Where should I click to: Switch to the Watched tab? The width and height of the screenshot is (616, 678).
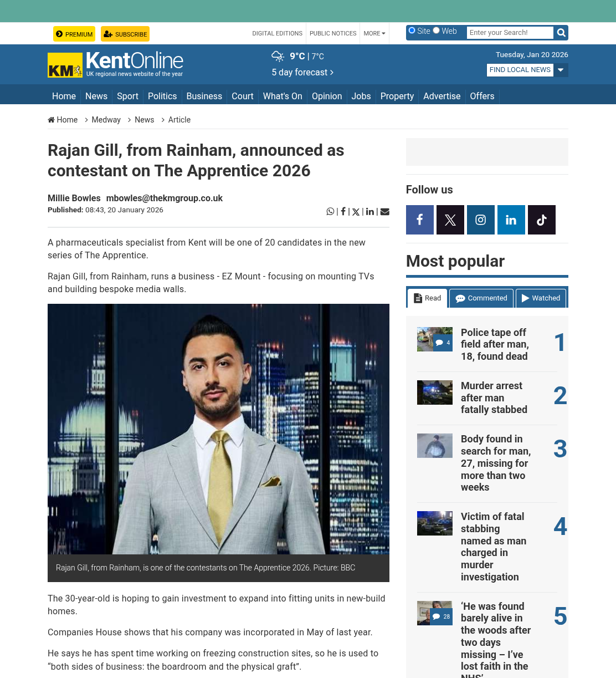pos(541,298)
